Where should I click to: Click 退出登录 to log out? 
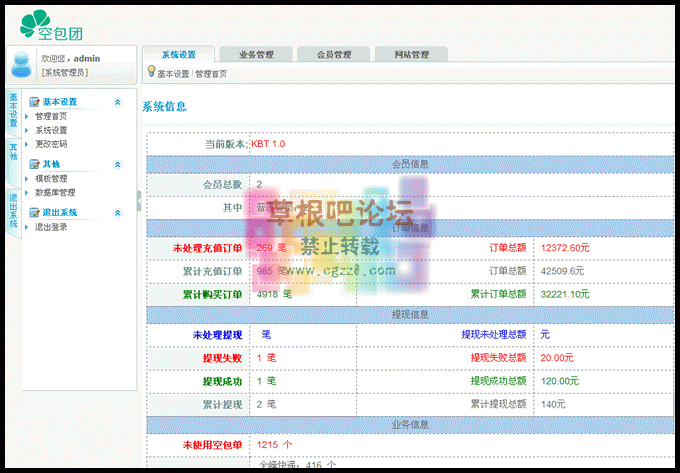pyautogui.click(x=51, y=227)
